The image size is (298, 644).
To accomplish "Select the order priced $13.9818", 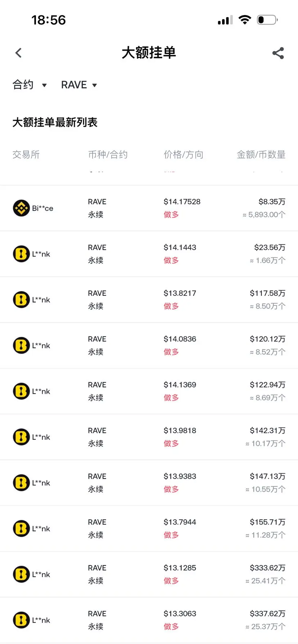I will point(149,437).
